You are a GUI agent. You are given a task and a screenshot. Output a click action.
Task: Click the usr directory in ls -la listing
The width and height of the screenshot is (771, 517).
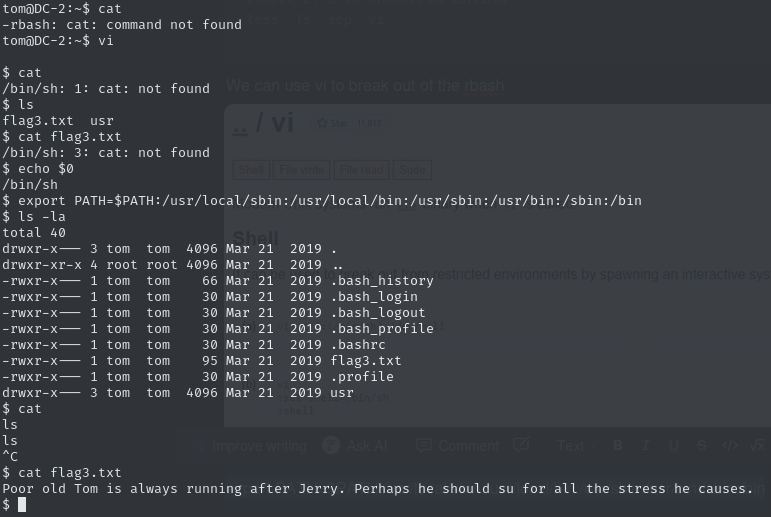pos(342,393)
